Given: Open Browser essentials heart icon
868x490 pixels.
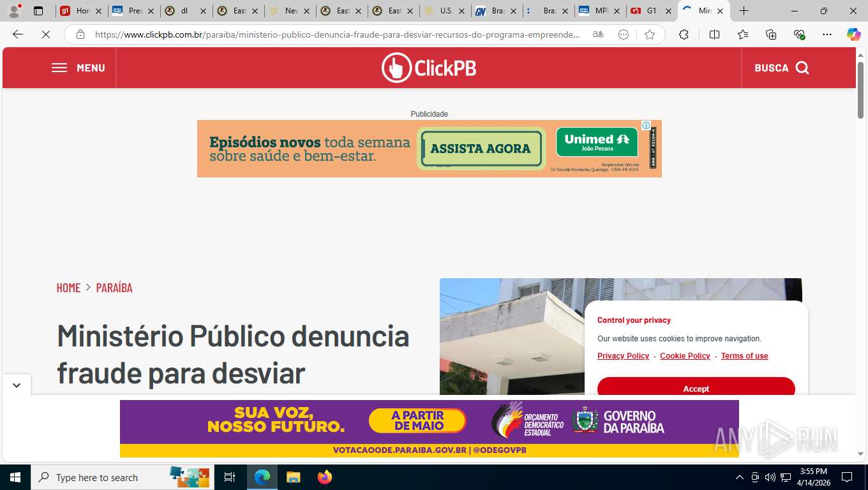Looking at the screenshot, I should pyautogui.click(x=799, y=34).
